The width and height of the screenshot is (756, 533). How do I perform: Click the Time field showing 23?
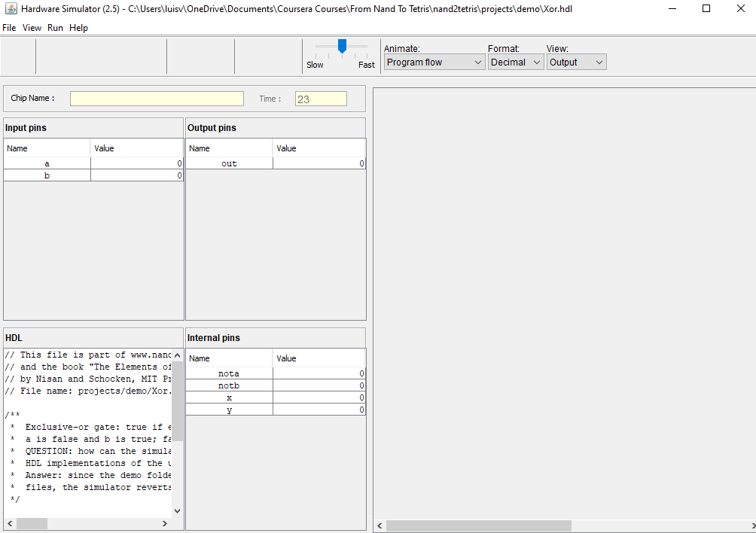pos(321,99)
